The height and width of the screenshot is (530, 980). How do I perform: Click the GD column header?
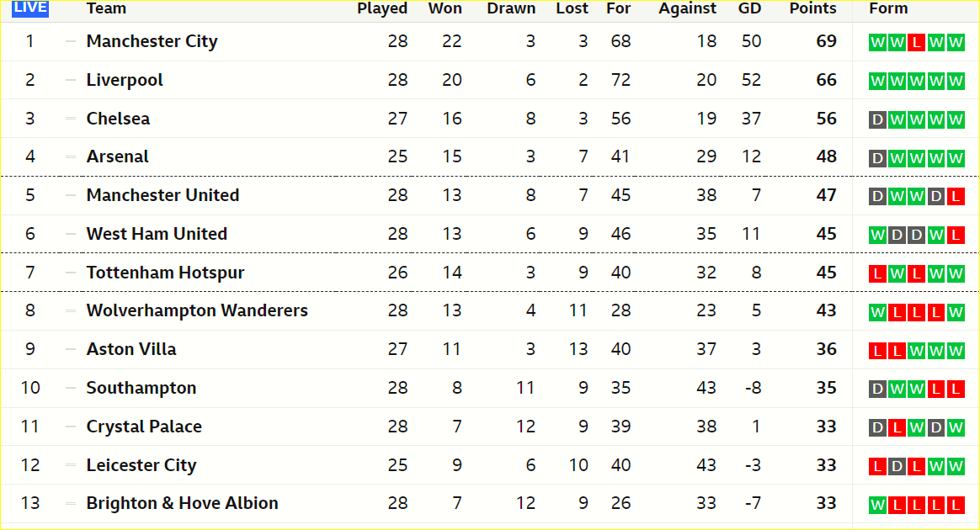pyautogui.click(x=749, y=8)
